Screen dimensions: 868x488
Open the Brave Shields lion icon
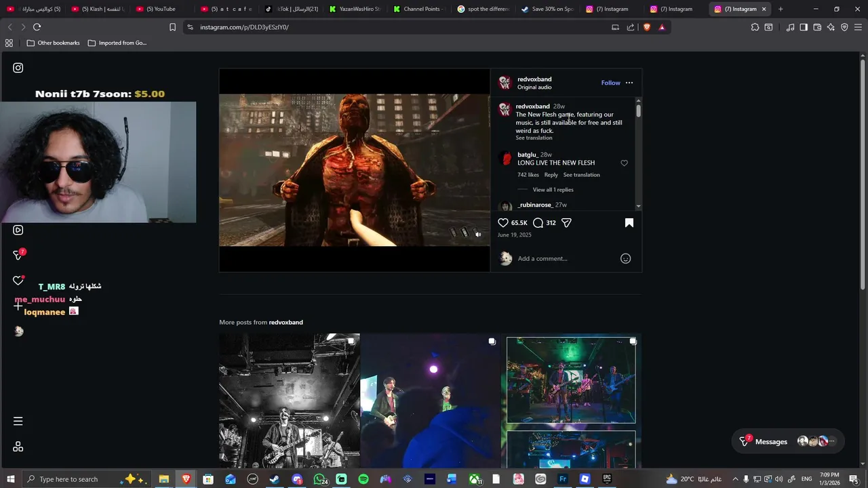[646, 27]
